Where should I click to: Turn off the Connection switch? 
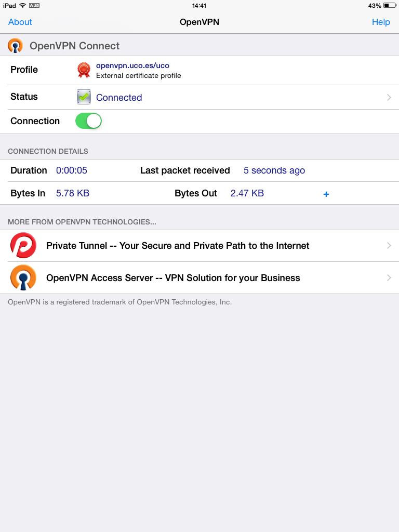88,121
